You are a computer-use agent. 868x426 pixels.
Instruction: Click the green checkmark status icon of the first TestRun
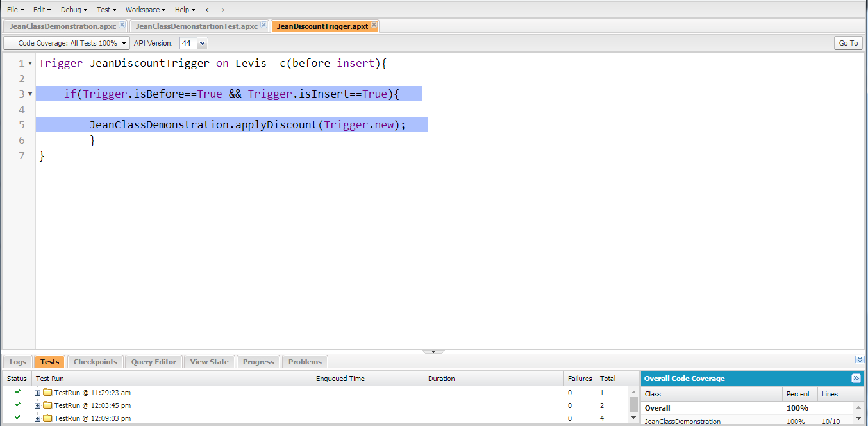tap(17, 392)
